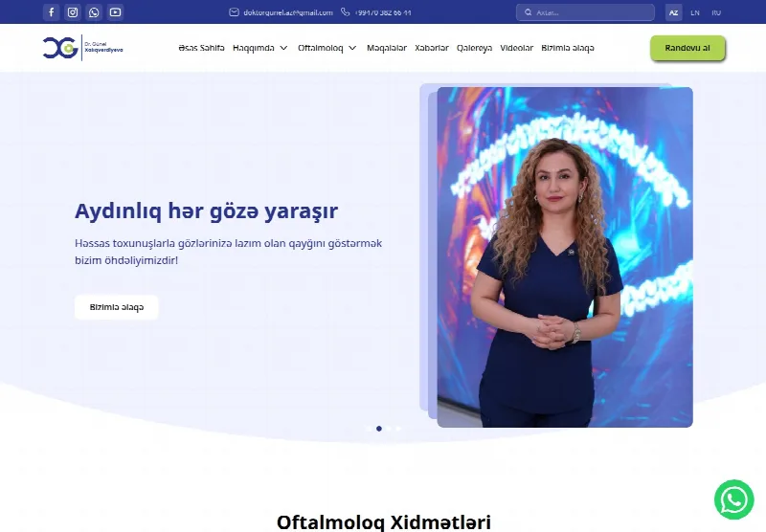This screenshot has height=532, width=766.
Task: Switch language to AZ
Action: 674,12
